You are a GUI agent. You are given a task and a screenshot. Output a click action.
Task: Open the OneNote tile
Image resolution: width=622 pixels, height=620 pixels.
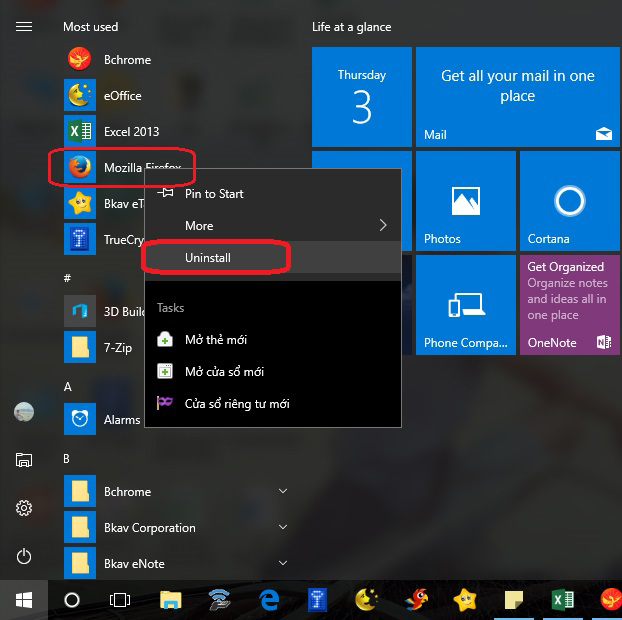point(570,305)
